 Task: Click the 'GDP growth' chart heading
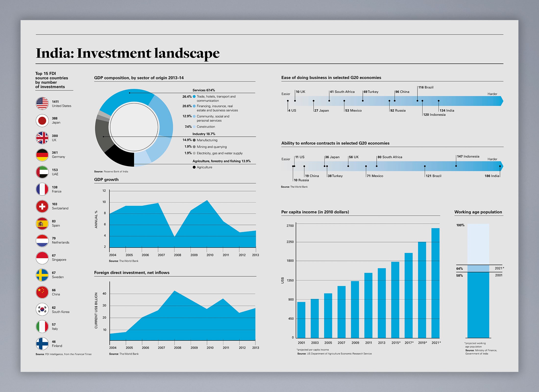click(x=106, y=180)
